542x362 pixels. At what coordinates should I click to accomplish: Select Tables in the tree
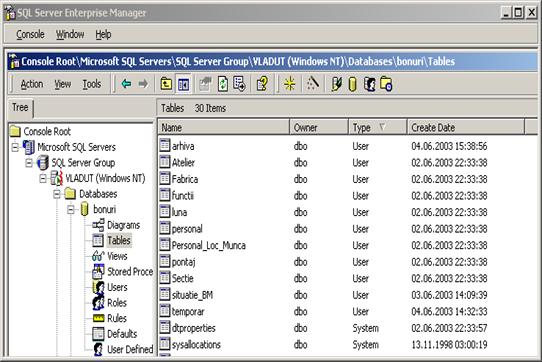[119, 240]
